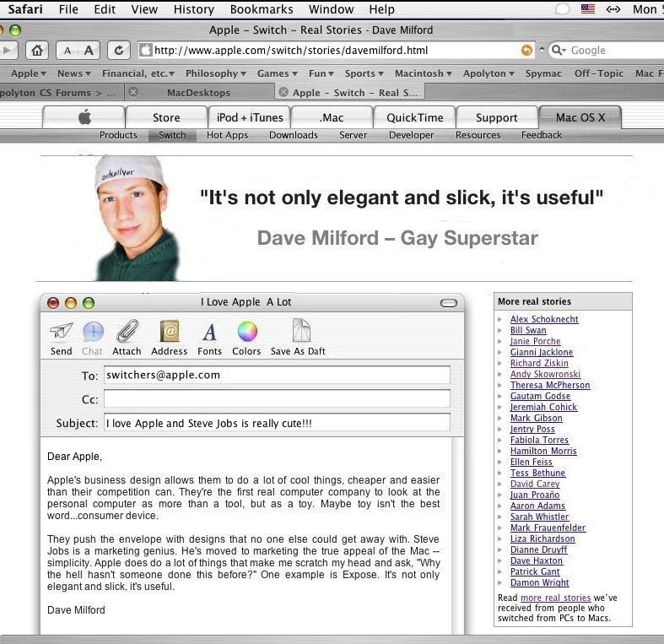Click the Apple logo navigation tab

coord(84,117)
